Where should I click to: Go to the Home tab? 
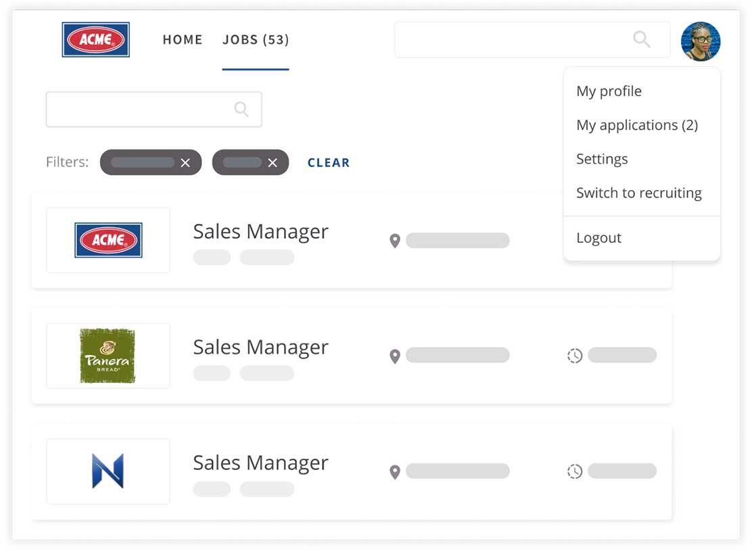183,40
